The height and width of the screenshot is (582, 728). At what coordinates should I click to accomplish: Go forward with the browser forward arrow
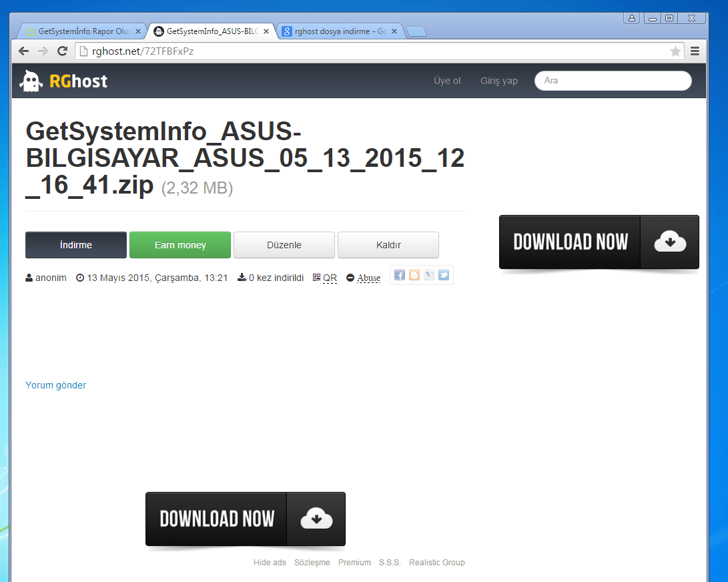point(43,51)
